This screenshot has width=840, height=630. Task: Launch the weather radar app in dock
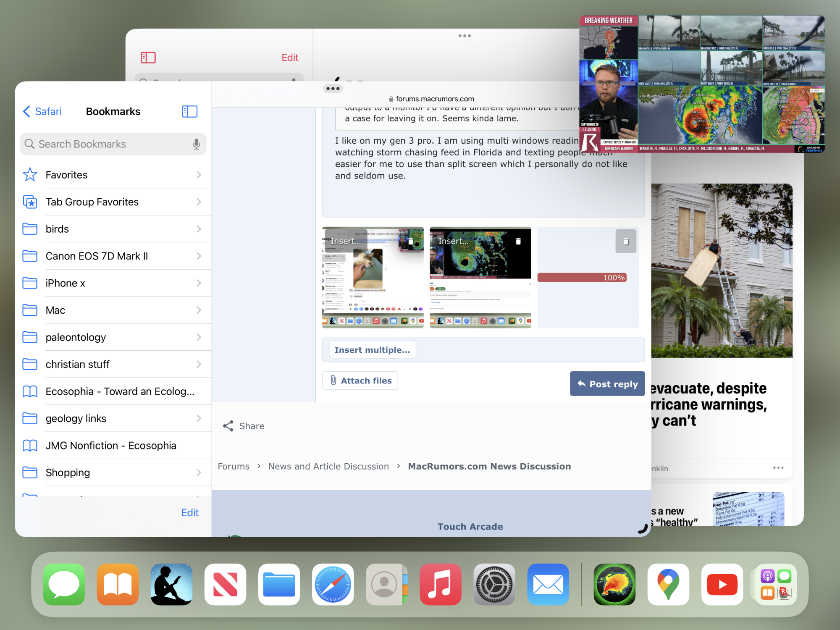pyautogui.click(x=614, y=584)
